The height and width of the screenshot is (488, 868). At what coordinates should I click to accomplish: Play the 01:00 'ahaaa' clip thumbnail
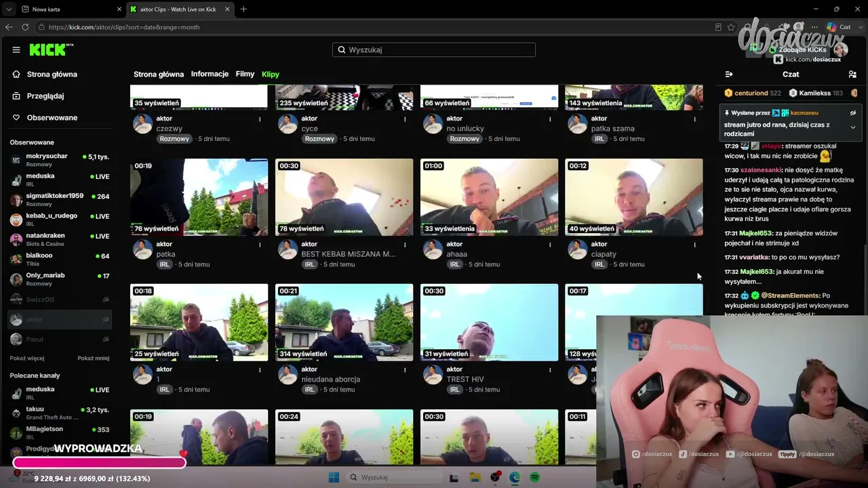[x=489, y=197]
